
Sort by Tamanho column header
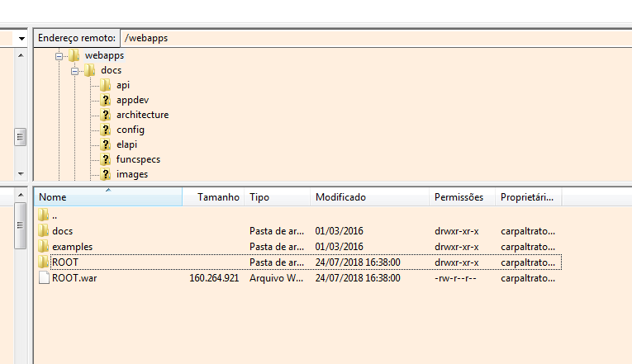214,197
